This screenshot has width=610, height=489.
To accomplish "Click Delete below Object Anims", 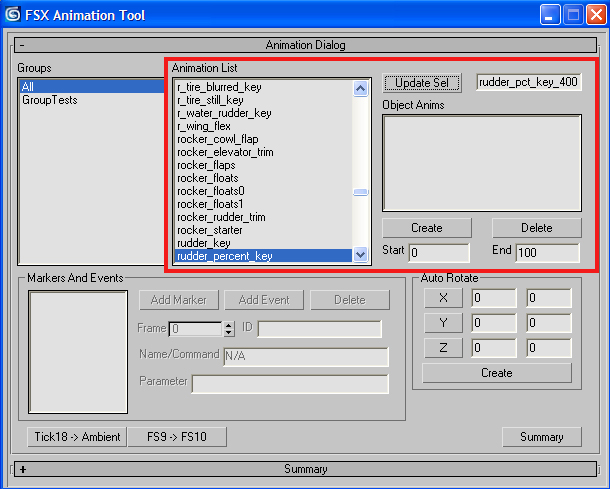I will [x=537, y=228].
